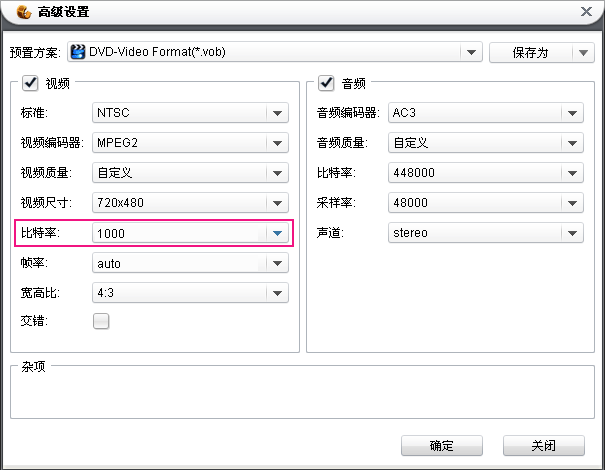
Task: Expand the 标准 NTSC dropdown
Action: pos(277,113)
